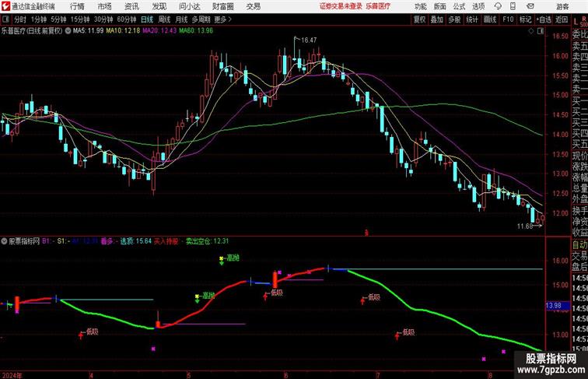
Task: Toggle the side panel icon left of 分时
Action: pyautogui.click(x=5, y=19)
